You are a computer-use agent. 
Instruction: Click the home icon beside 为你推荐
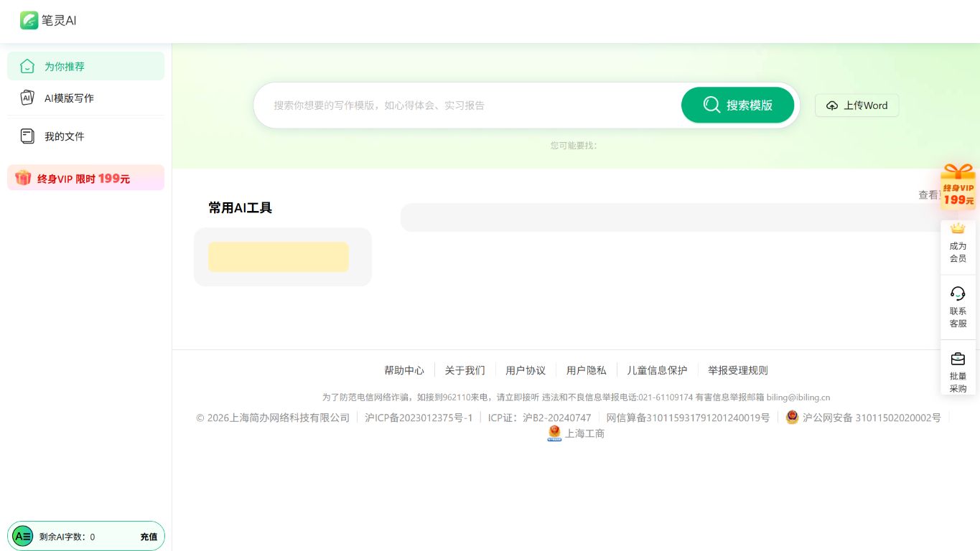[27, 66]
